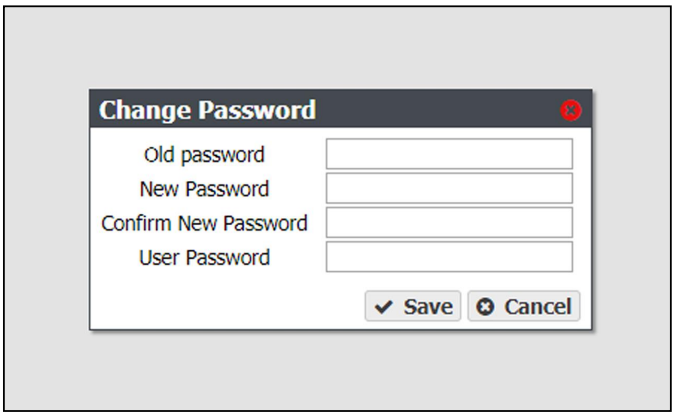Click the New Password label text
The height and width of the screenshot is (419, 676).
[204, 189]
